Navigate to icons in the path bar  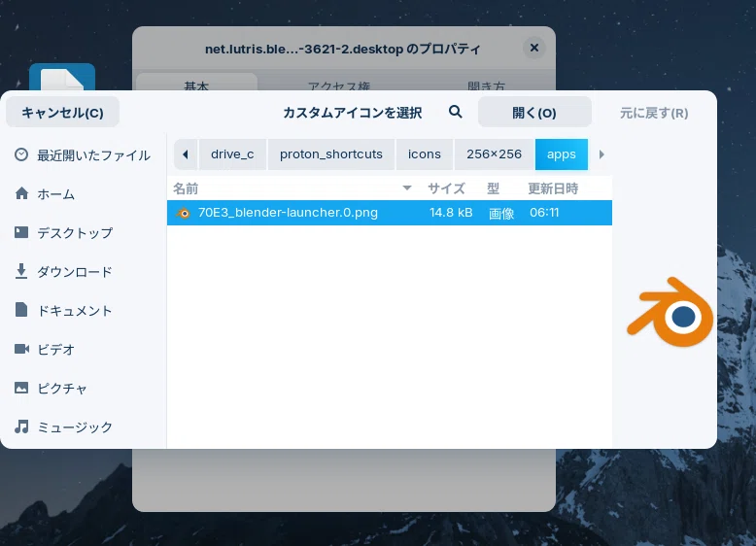(x=425, y=154)
